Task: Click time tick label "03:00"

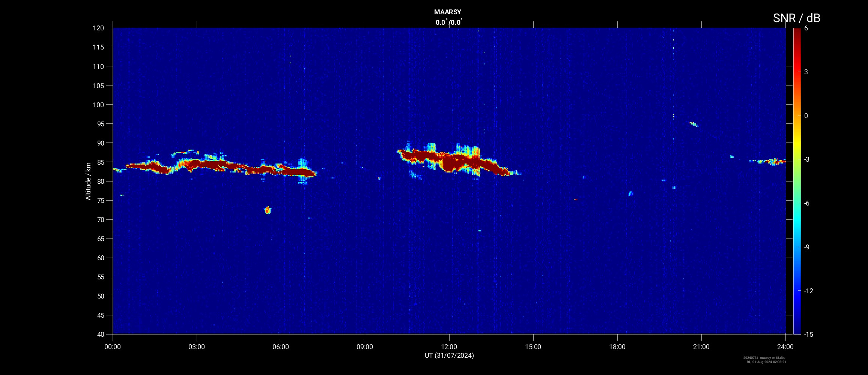Action: click(197, 347)
